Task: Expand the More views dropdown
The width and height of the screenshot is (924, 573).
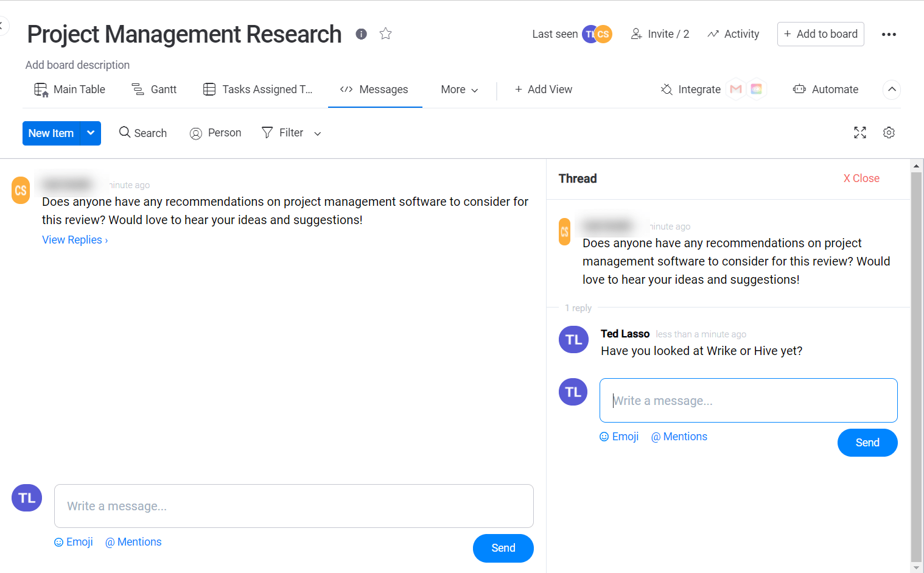Action: click(459, 90)
